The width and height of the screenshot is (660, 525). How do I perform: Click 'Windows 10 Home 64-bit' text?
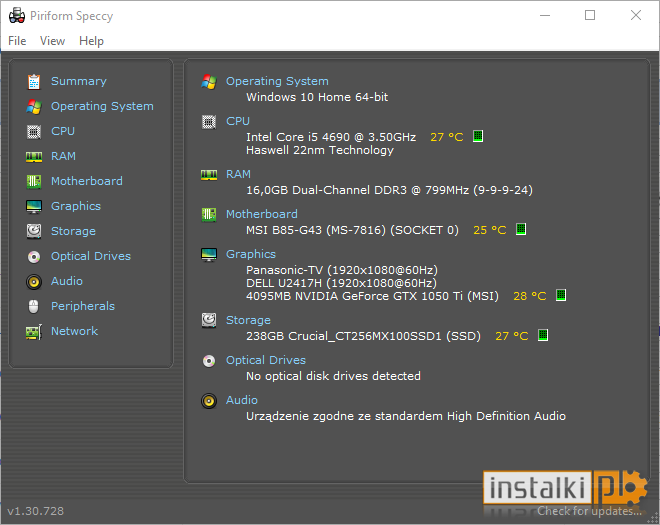pyautogui.click(x=317, y=97)
